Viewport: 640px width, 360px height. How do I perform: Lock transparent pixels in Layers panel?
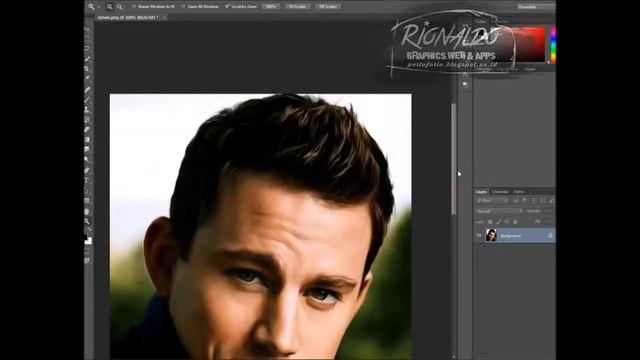pos(490,222)
